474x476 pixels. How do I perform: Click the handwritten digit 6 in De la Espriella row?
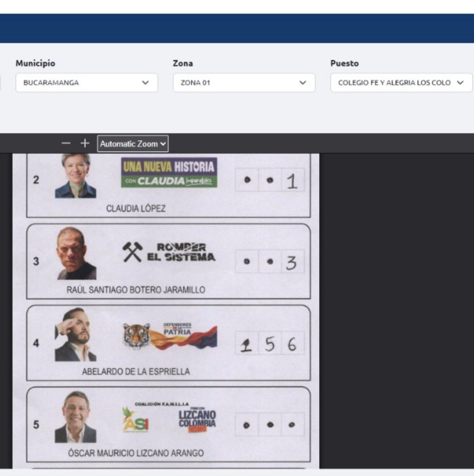[292, 345]
